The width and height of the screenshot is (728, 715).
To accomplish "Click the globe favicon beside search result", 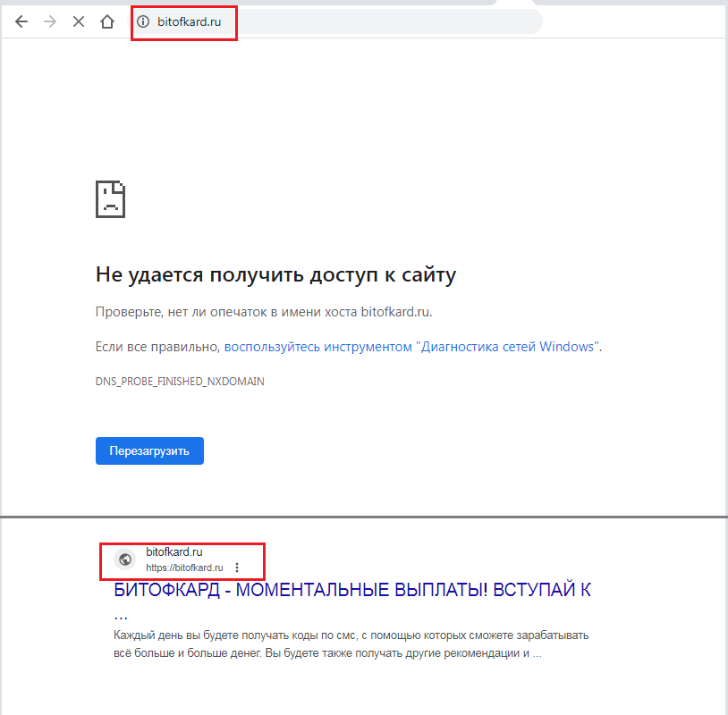I will click(x=125, y=559).
